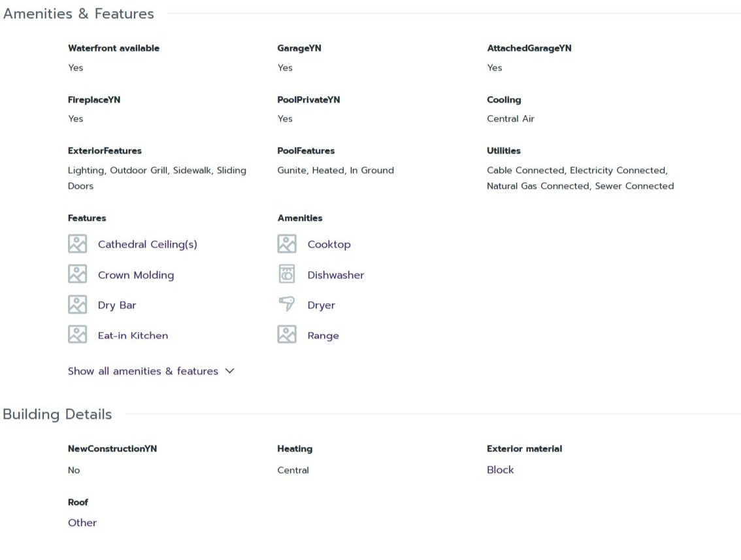
Task: Click the Cooling label
Action: [504, 100]
